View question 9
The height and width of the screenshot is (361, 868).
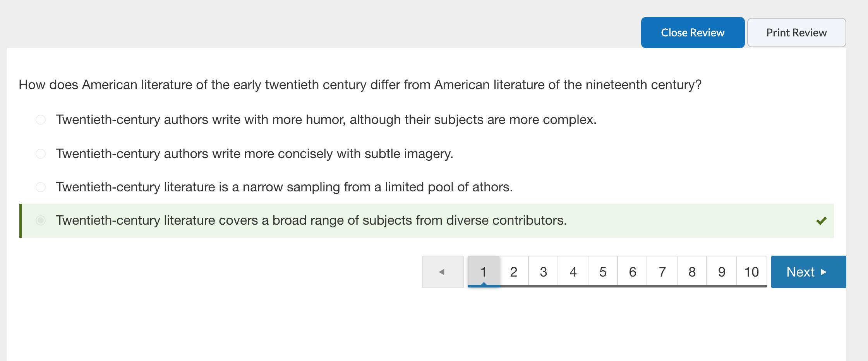pos(722,272)
